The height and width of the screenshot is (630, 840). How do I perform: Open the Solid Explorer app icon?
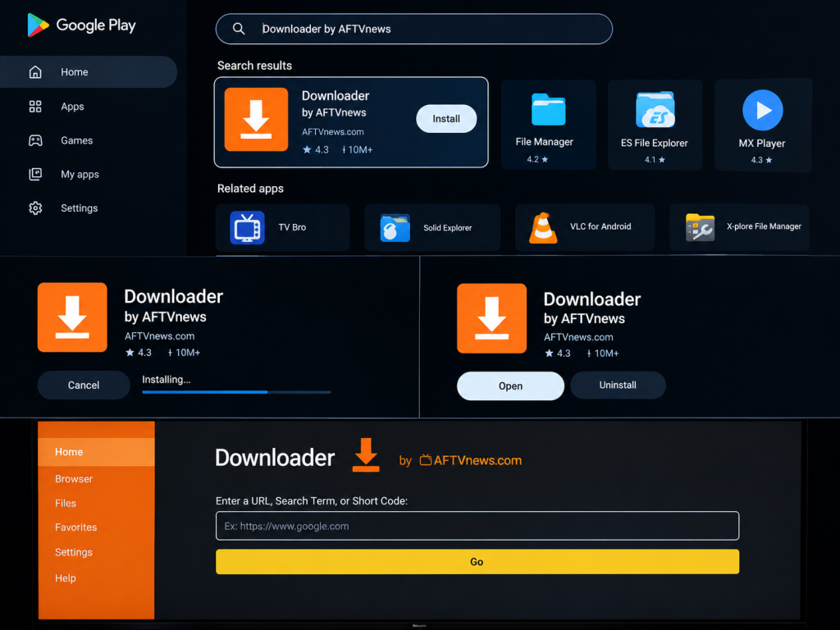[395, 228]
